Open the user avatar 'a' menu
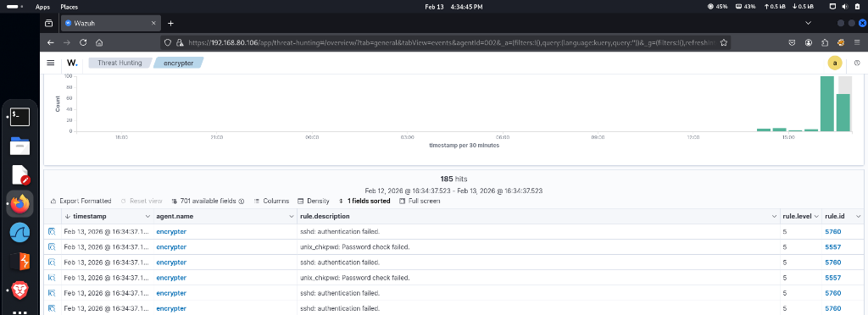This screenshot has width=868, height=315. (835, 64)
